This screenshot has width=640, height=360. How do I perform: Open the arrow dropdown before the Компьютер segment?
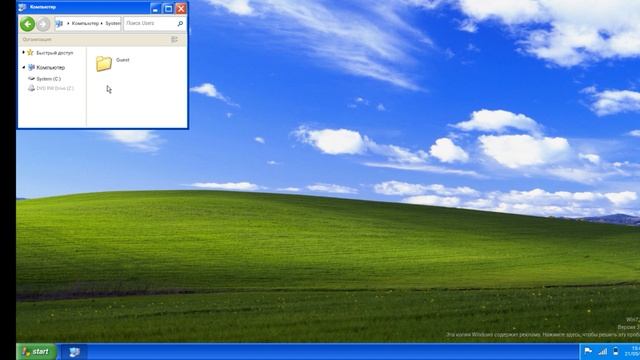[68, 24]
